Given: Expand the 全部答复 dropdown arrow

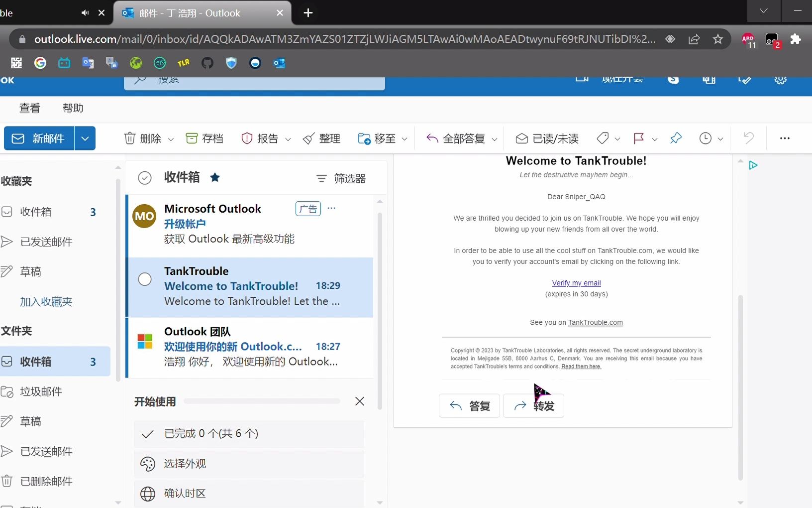Looking at the screenshot, I should click(x=495, y=139).
